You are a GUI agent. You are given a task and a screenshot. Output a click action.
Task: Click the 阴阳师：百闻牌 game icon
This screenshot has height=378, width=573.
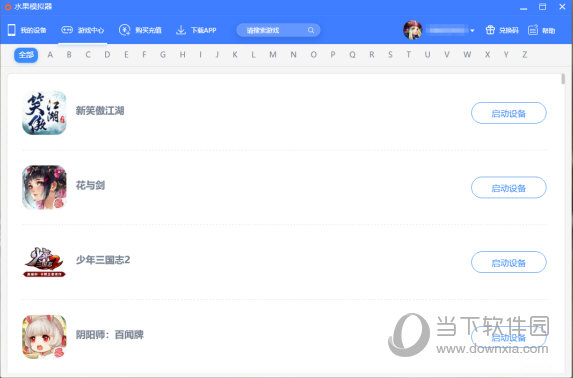[44, 336]
